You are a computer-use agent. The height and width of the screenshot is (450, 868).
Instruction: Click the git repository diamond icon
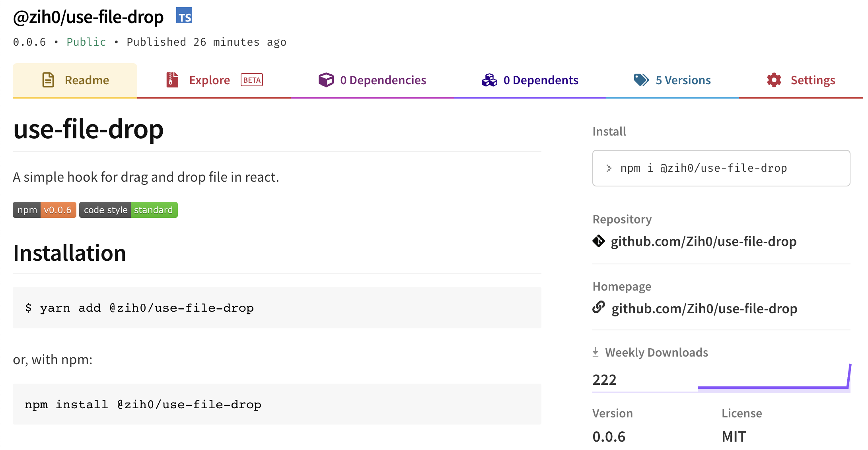[x=599, y=241]
